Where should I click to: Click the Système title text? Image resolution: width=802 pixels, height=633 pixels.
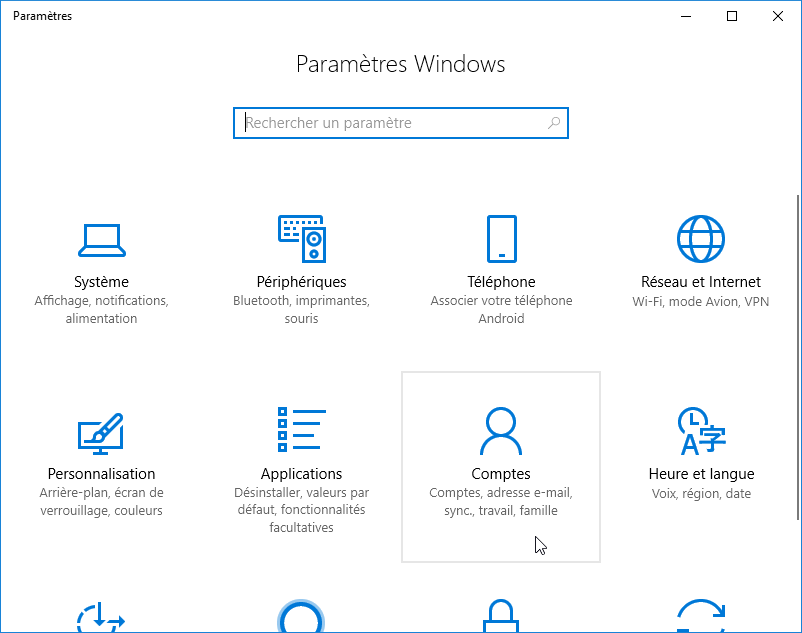(x=101, y=282)
